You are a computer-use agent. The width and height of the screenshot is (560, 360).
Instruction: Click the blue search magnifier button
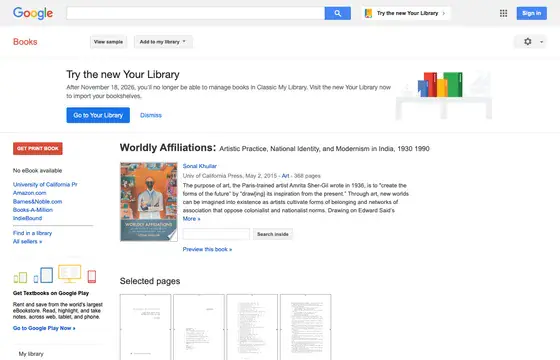(x=338, y=13)
